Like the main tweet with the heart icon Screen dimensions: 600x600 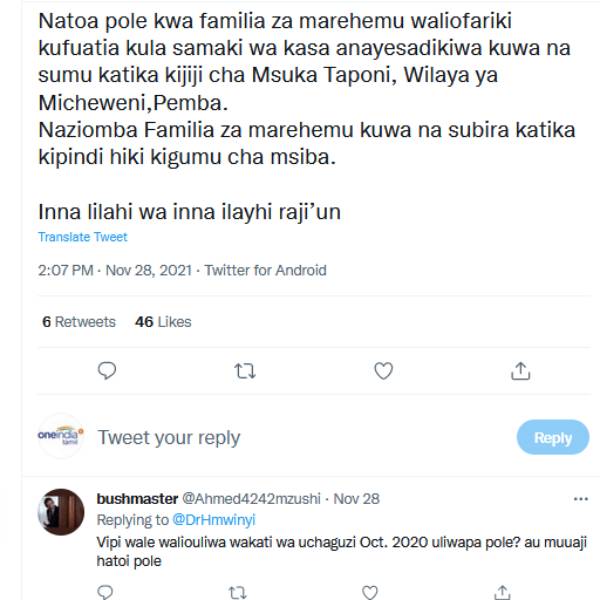383,371
